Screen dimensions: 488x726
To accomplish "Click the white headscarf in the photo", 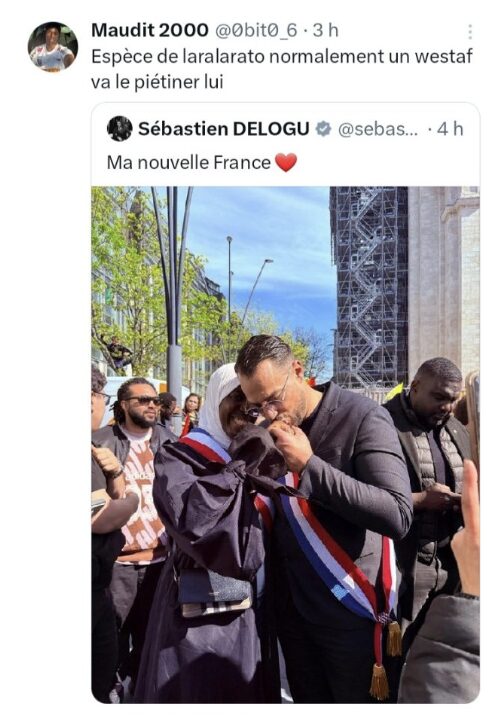I will [x=218, y=403].
